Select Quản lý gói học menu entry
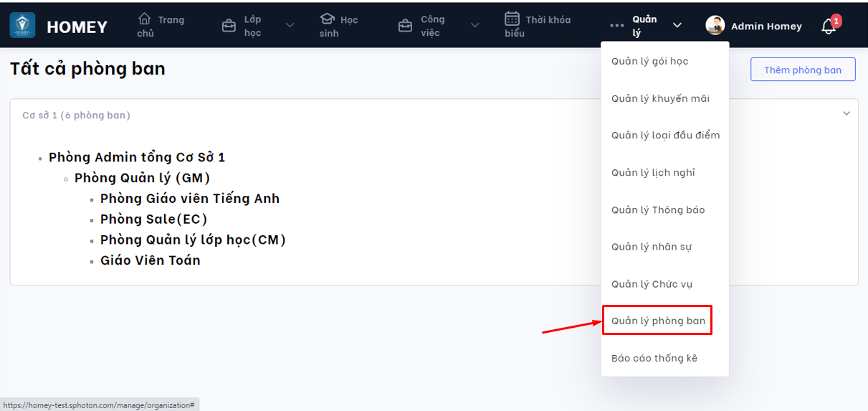 coord(649,61)
